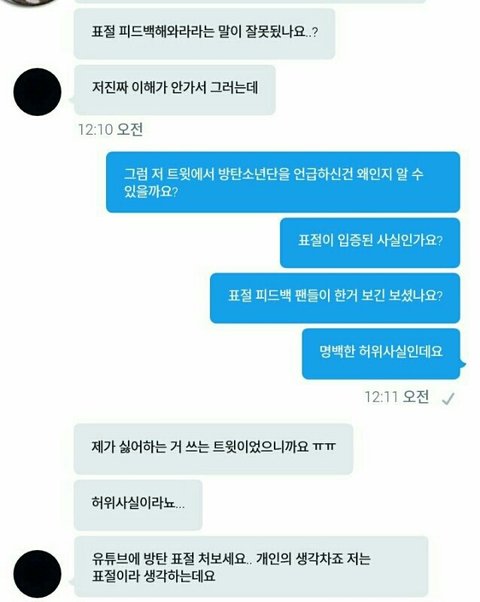
Task: Select blue bubble 명백한 허위사실인데요
Action: (x=381, y=354)
